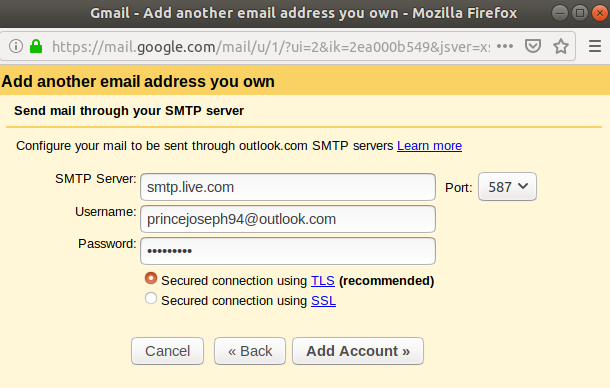Viewport: 610px width, 388px height.
Task: Open the Firefox hamburger menu
Action: click(595, 46)
